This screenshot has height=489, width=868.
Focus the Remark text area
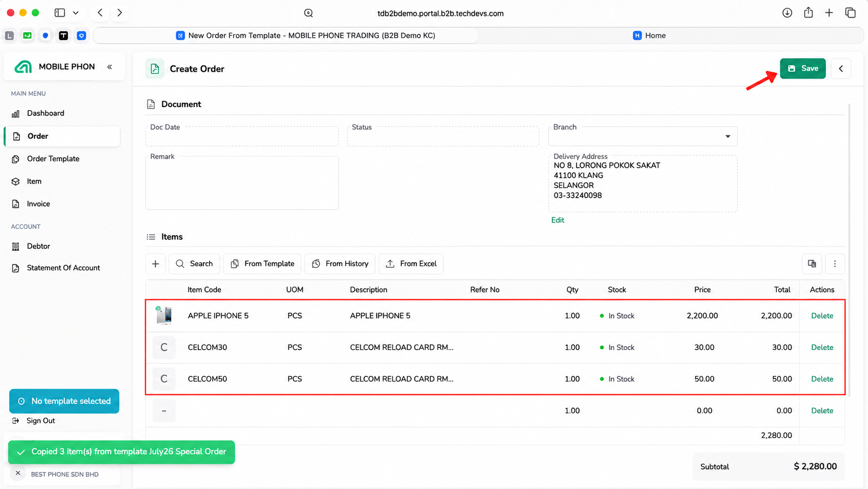tap(242, 183)
